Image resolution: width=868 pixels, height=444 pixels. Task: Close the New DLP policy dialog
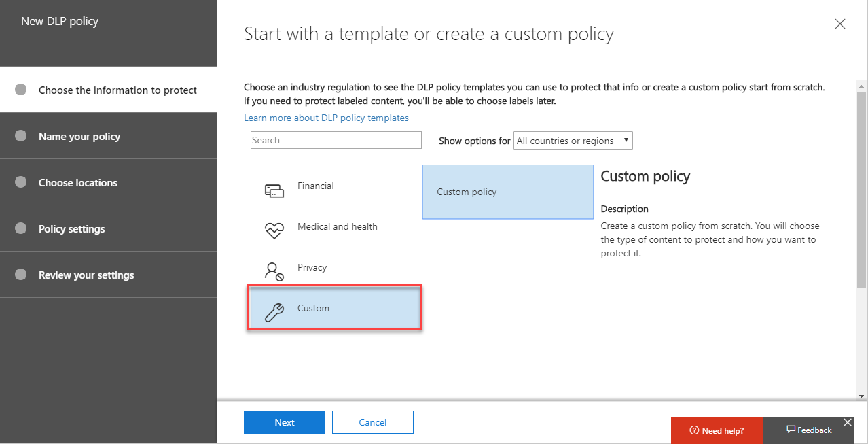click(840, 24)
